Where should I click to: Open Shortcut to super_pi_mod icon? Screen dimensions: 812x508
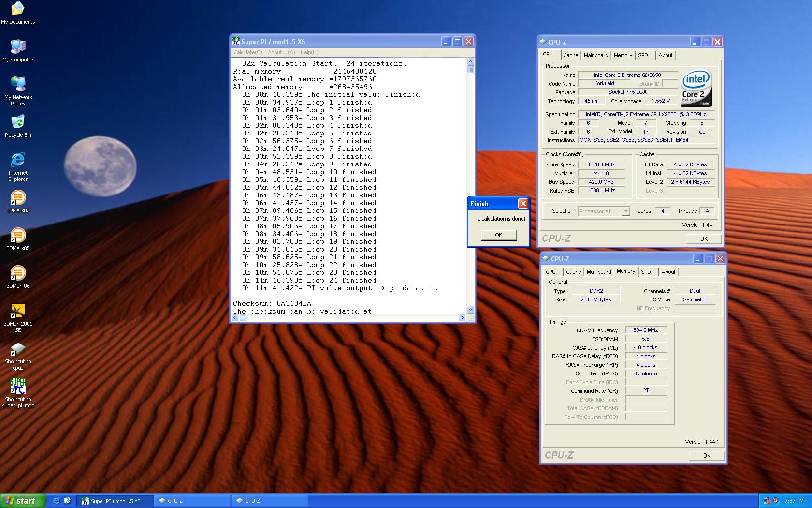(x=18, y=393)
